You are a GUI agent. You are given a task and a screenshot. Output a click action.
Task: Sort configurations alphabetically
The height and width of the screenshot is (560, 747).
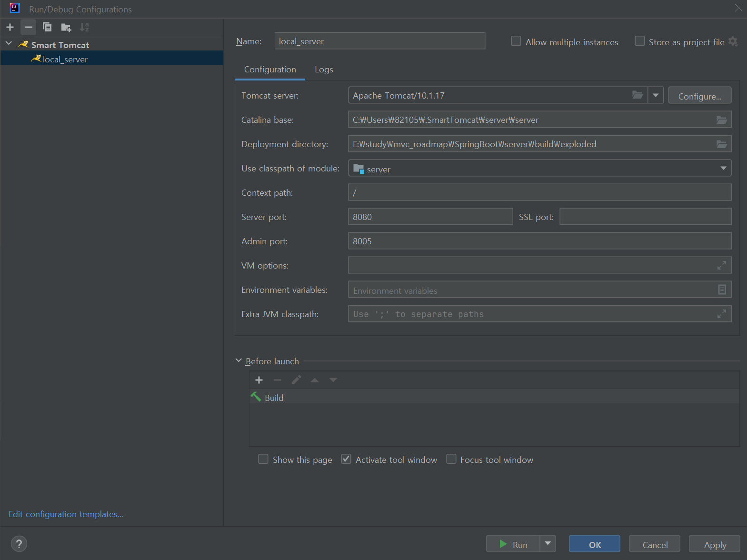(84, 27)
